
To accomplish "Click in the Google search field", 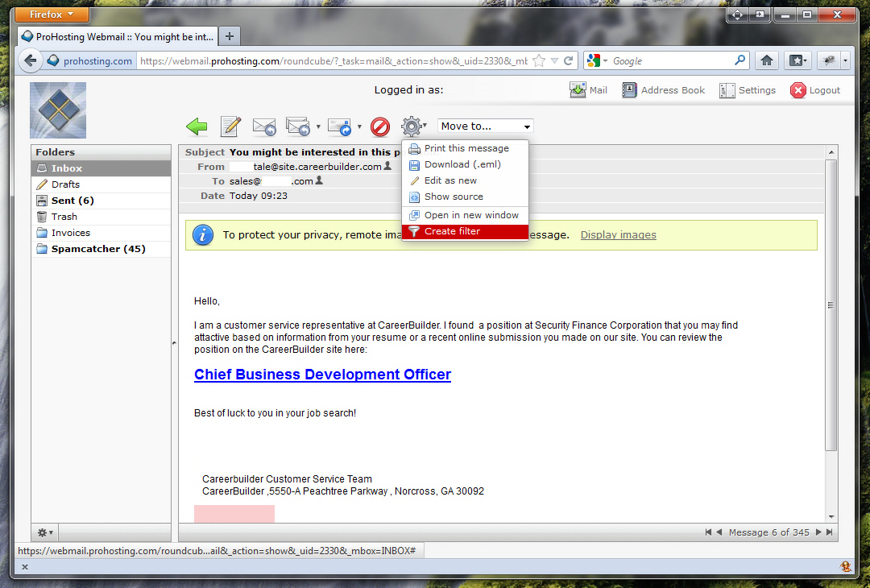I will tap(671, 61).
